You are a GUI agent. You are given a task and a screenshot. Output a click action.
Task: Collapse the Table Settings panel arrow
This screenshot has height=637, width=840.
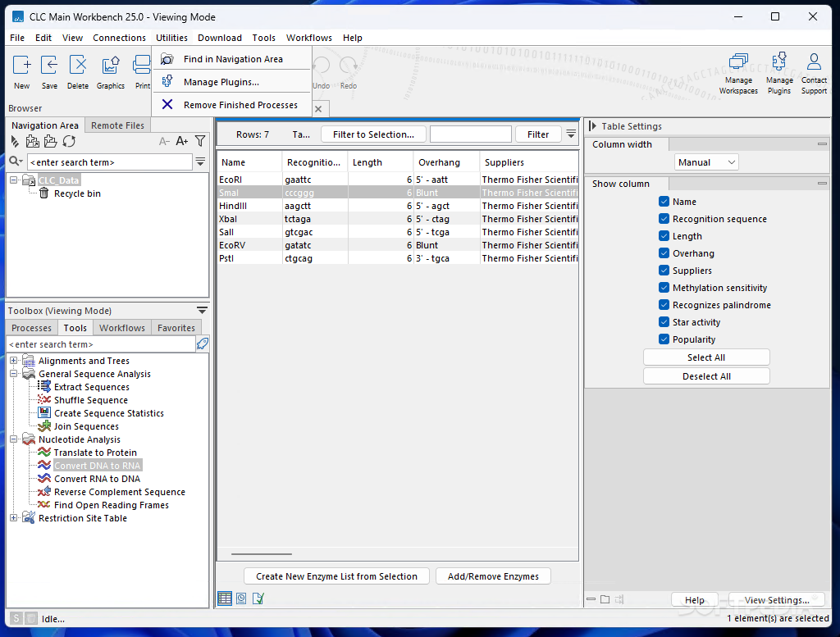592,125
